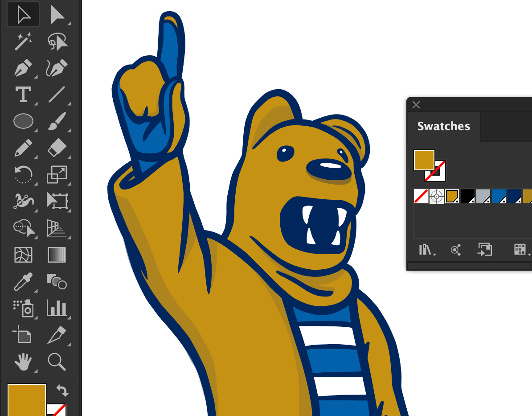The width and height of the screenshot is (532, 416).
Task: Pick the Mesh tool
Action: point(23,255)
